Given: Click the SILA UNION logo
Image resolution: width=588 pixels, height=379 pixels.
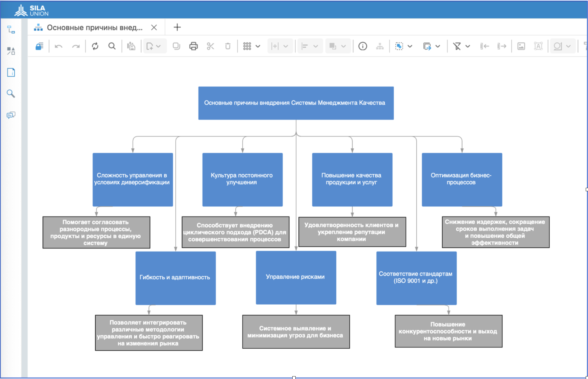Looking at the screenshot, I should (x=31, y=10).
